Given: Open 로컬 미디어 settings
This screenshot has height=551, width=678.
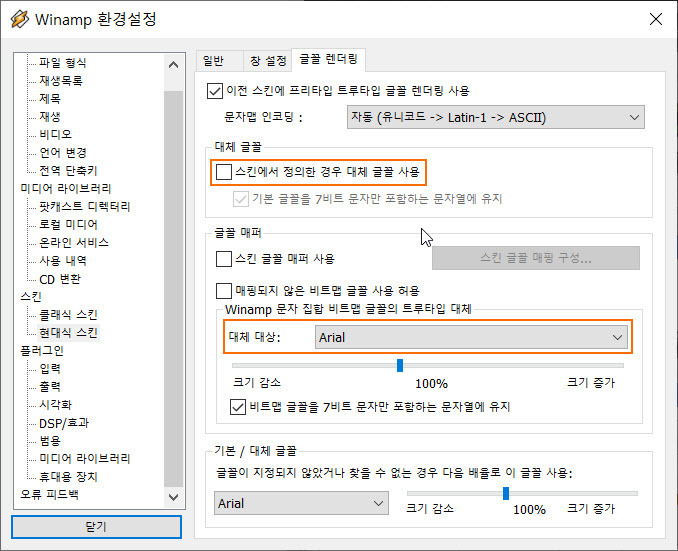Looking at the screenshot, I should [68, 225].
